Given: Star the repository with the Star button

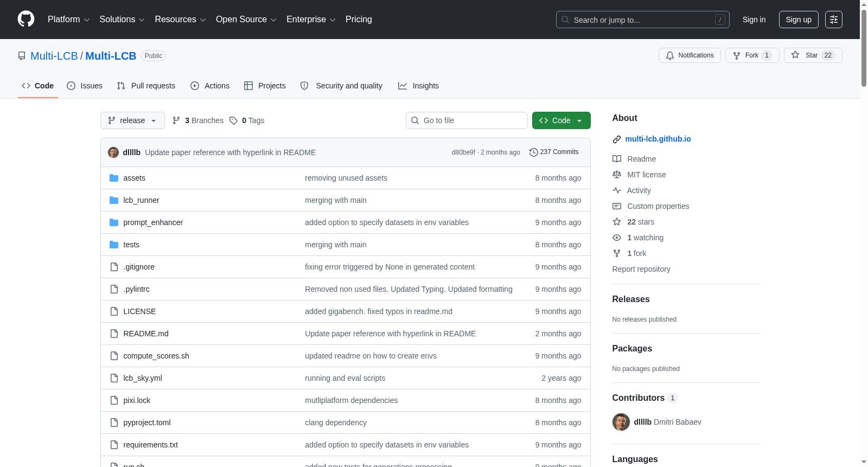Looking at the screenshot, I should tap(813, 55).
